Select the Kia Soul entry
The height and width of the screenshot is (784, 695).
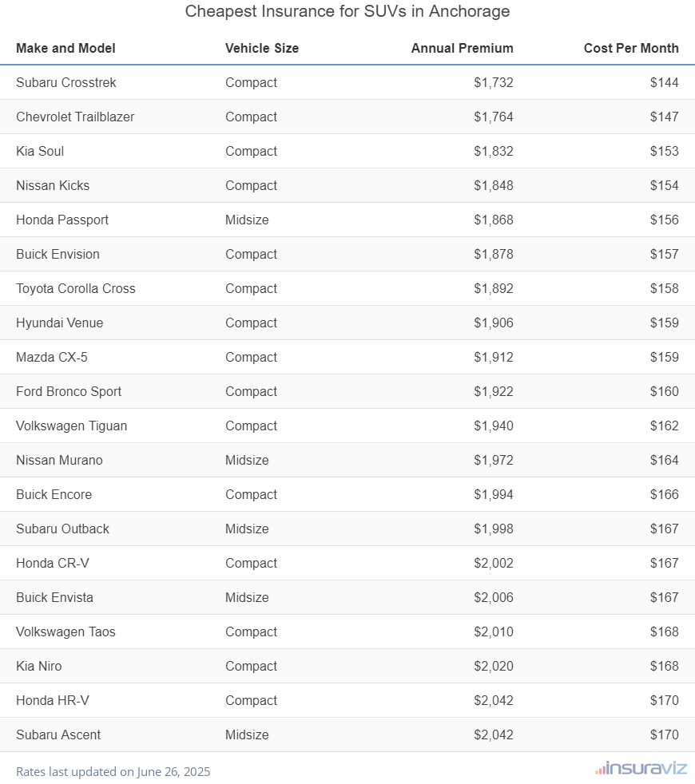[x=40, y=151]
